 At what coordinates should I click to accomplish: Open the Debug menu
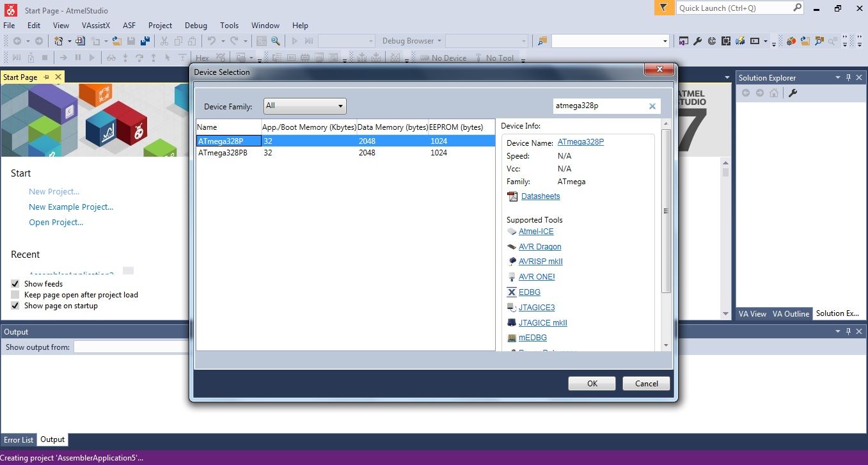point(196,26)
